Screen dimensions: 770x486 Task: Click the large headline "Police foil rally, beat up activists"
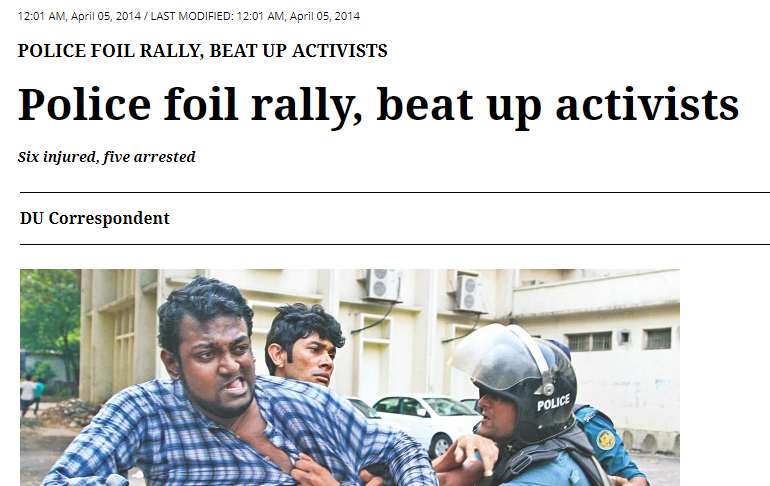379,105
